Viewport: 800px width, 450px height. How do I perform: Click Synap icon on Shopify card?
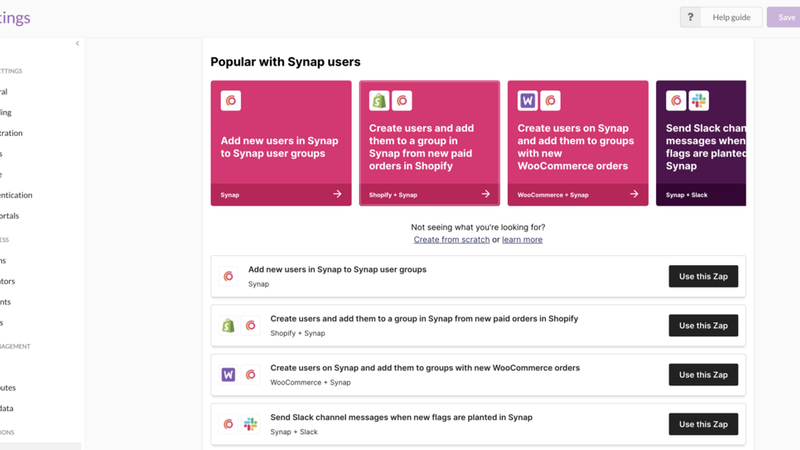402,101
